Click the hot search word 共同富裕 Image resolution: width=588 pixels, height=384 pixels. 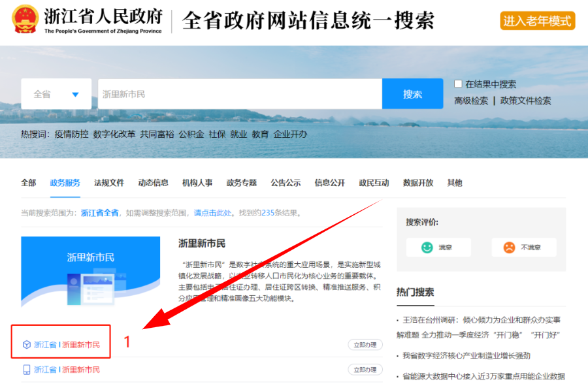157,135
